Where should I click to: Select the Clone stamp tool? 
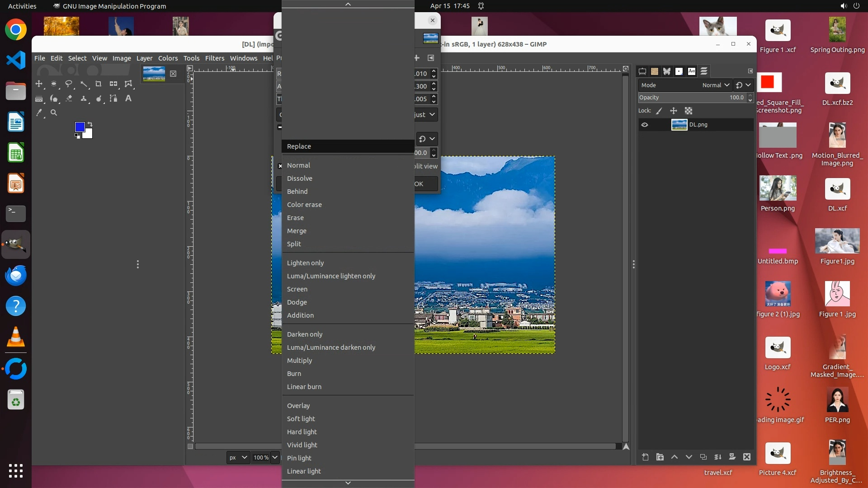tap(84, 99)
